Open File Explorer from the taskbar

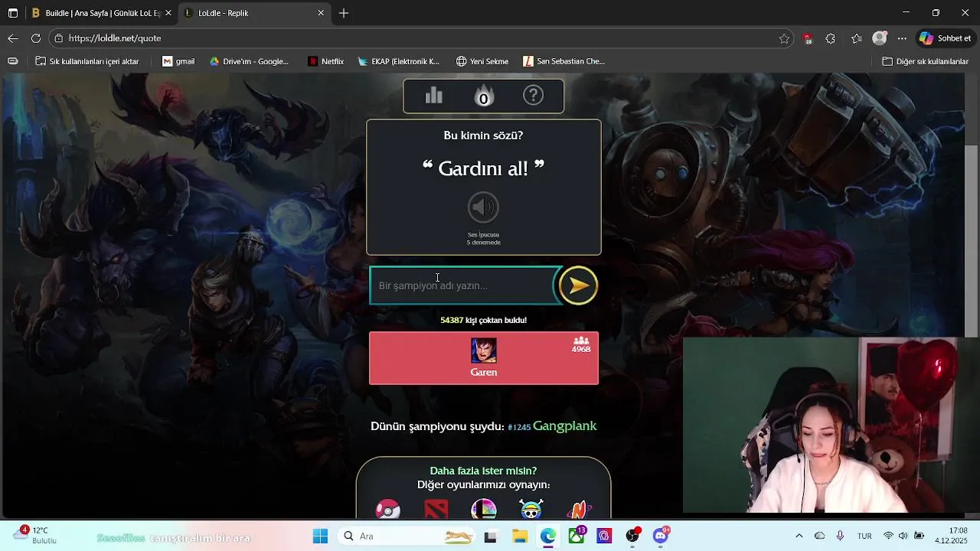520,536
